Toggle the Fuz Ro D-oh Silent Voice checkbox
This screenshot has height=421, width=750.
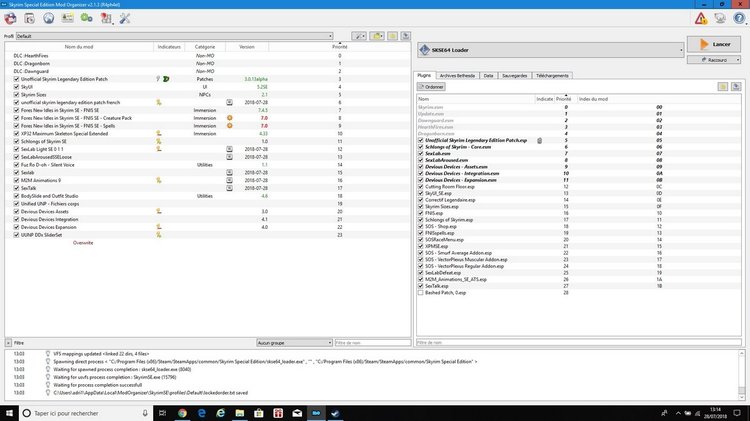tap(16, 165)
